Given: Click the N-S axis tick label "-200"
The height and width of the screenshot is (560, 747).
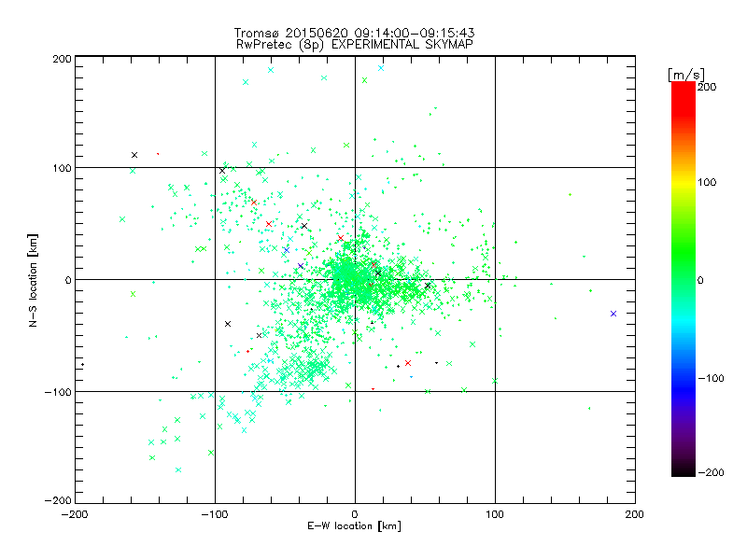Looking at the screenshot, I should pos(58,500).
